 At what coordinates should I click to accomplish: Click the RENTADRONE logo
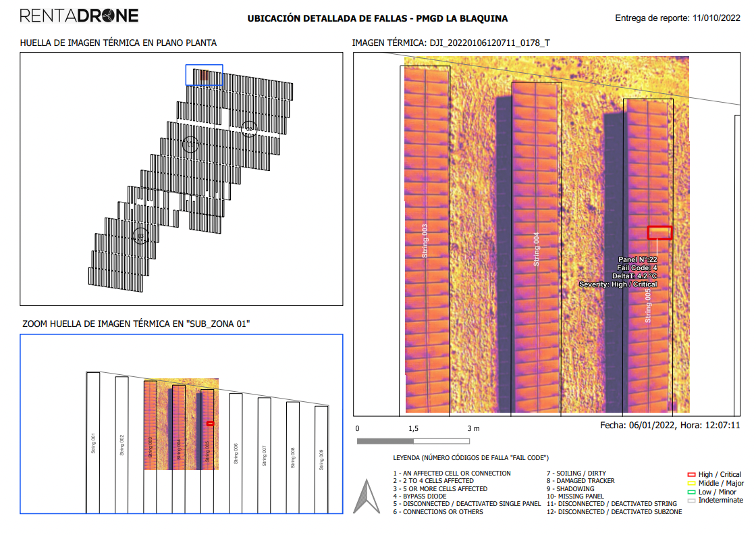pyautogui.click(x=79, y=16)
